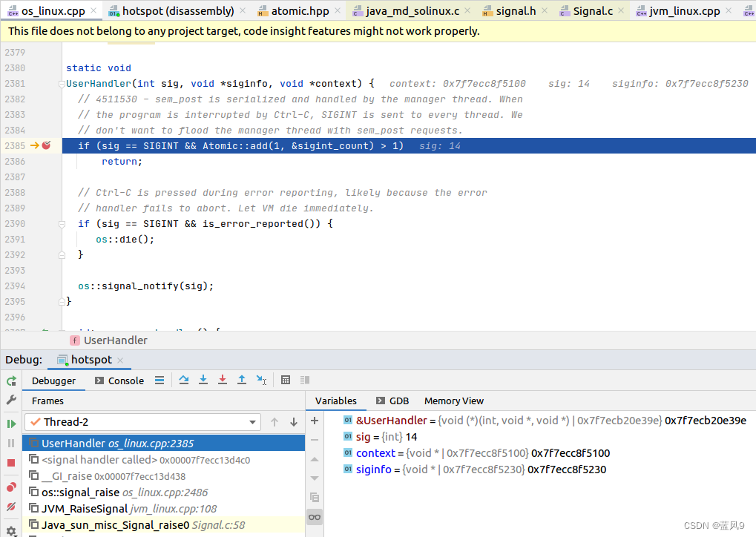Step into the function
Image resolution: width=756 pixels, height=537 pixels.
[203, 380]
